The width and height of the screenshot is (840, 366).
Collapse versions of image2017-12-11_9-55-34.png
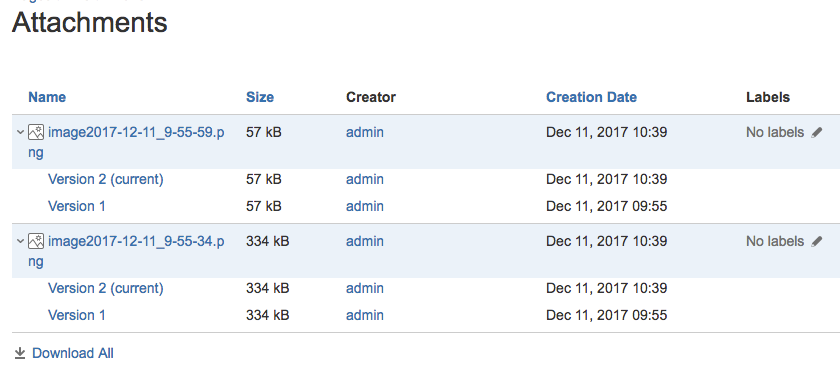coord(20,241)
